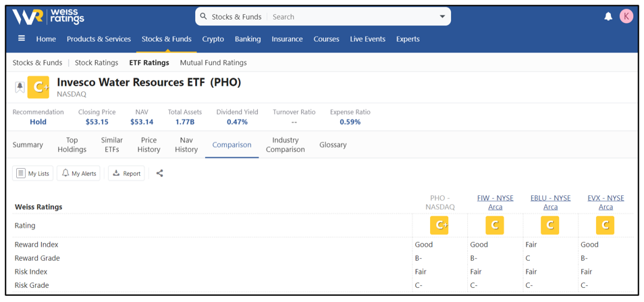Switch to the Summary tab
The width and height of the screenshot is (644, 302).
pos(28,145)
